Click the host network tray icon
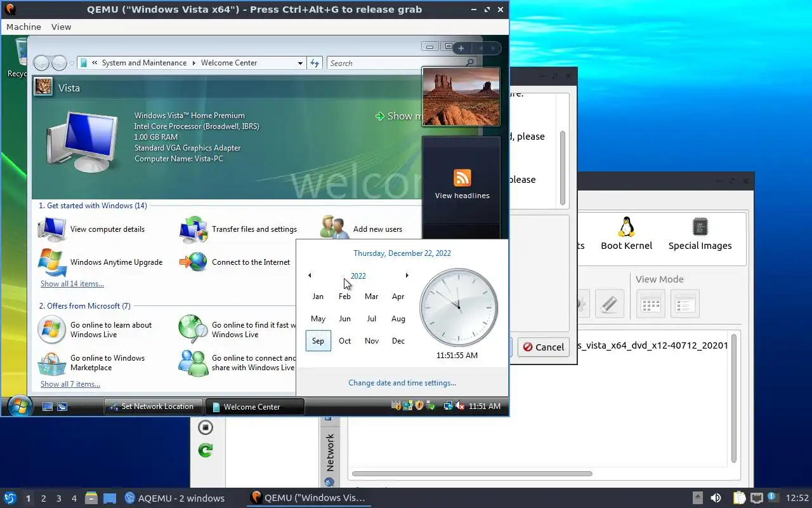This screenshot has height=508, width=812. (756, 498)
